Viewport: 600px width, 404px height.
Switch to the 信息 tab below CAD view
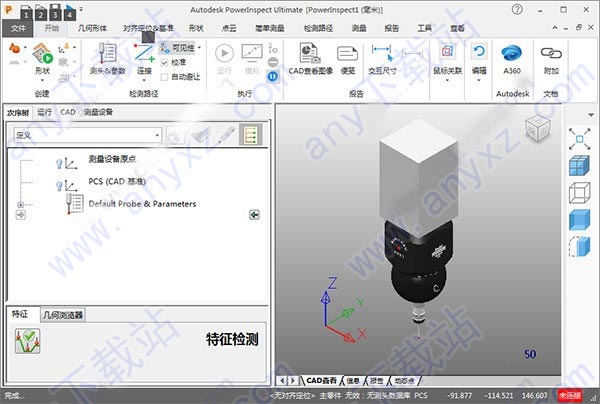click(353, 381)
